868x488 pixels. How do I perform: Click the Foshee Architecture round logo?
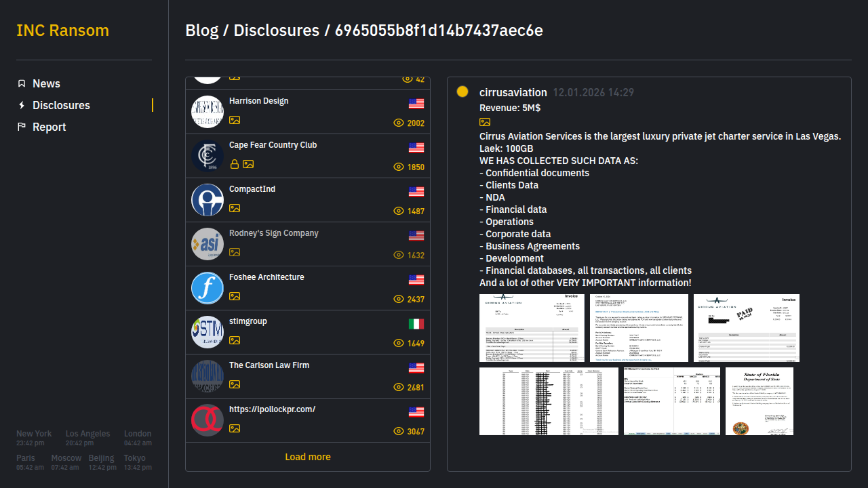click(x=208, y=288)
